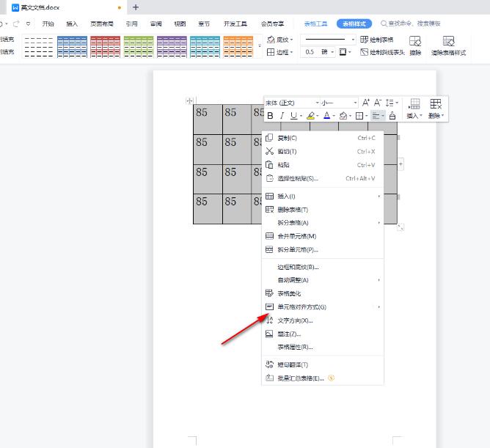Apply the blue table style thumbnail
This screenshot has width=490, height=448.
click(x=72, y=46)
